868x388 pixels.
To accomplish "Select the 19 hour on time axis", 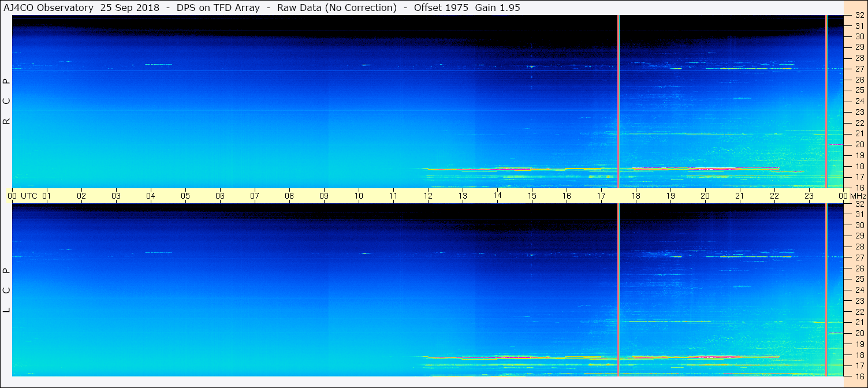I will click(x=670, y=196).
